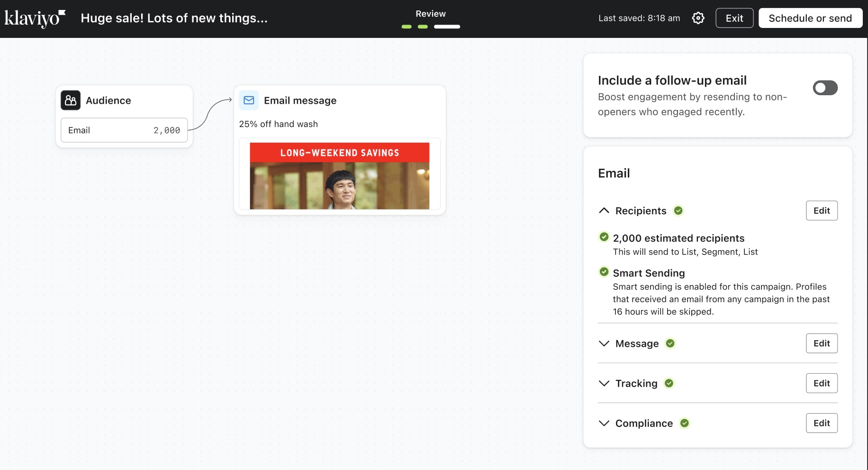Expand the Message section chevron
Image resolution: width=868 pixels, height=470 pixels.
pos(604,343)
